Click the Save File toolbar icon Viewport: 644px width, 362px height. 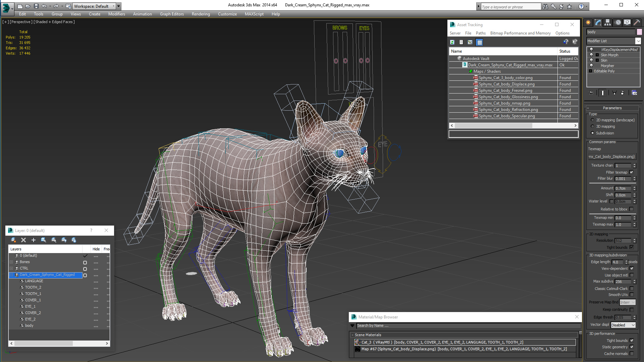tap(36, 6)
